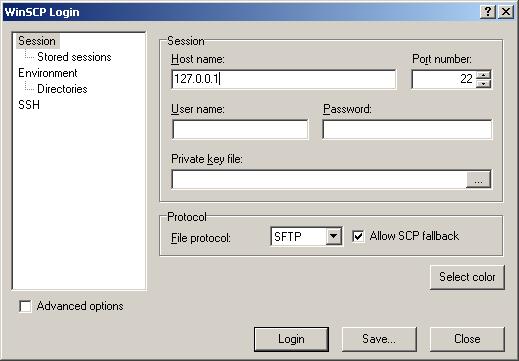The image size is (519, 361).
Task: Browse for private key file with ellipsis button
Action: point(478,180)
